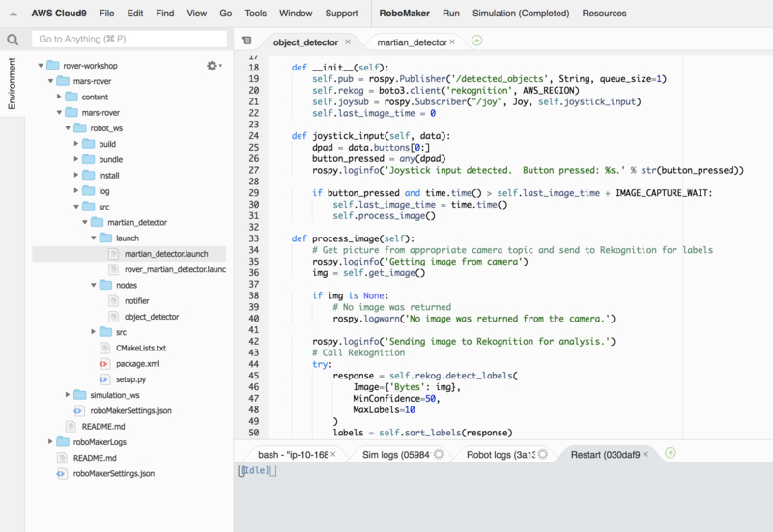This screenshot has height=532, width=773.
Task: Open the Go menu
Action: [226, 14]
